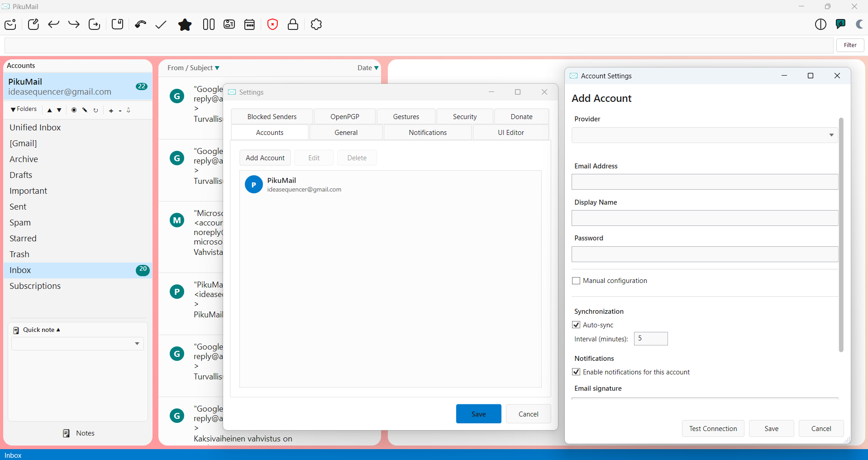This screenshot has width=868, height=460.
Task: Select the Notifications tab in Settings
Action: (428, 132)
